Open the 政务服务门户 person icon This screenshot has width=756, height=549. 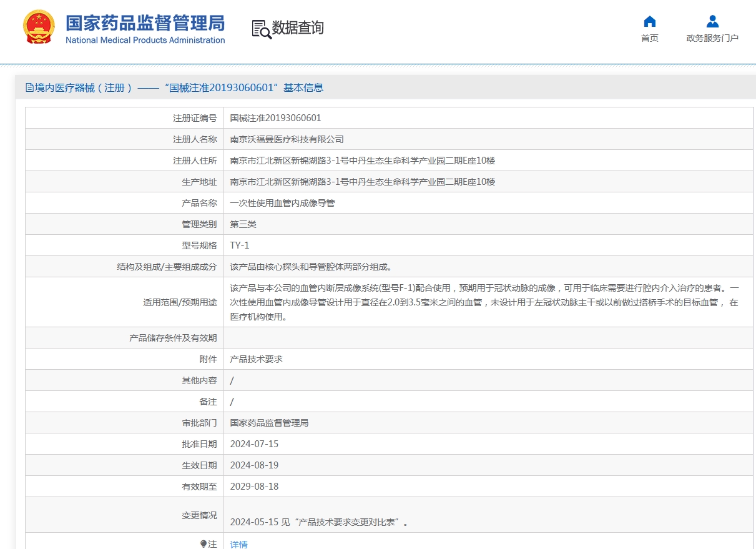712,22
